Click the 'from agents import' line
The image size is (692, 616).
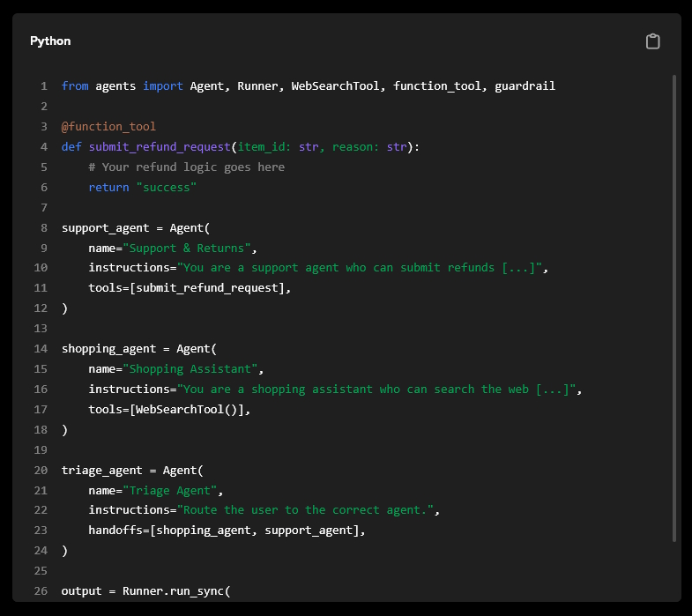tap(308, 86)
